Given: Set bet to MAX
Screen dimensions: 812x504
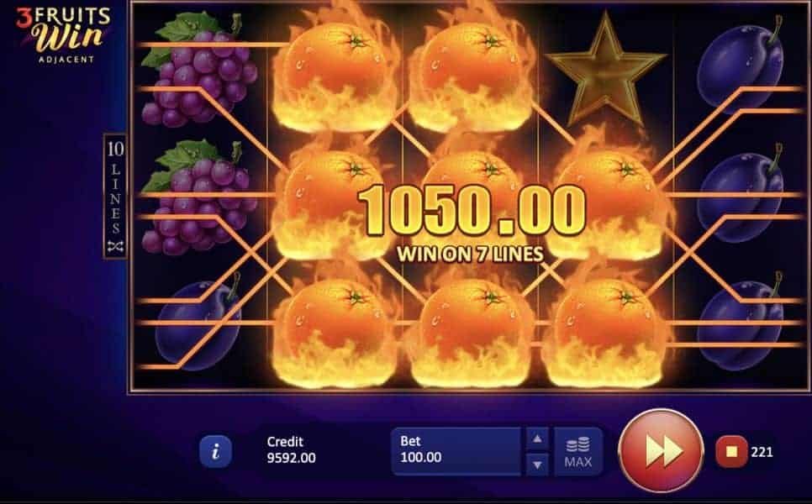Looking at the screenshot, I should (x=578, y=451).
